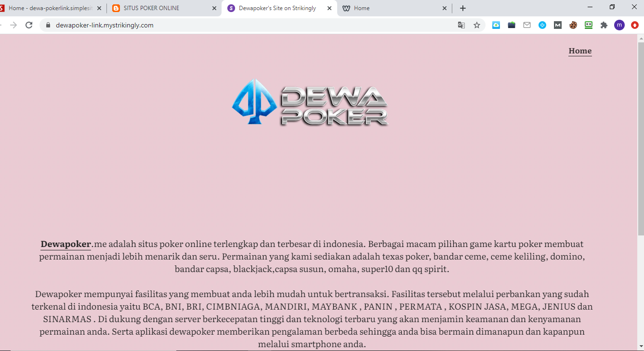644x351 pixels.
Task: Click the dark M extension icon
Action: pos(557,25)
